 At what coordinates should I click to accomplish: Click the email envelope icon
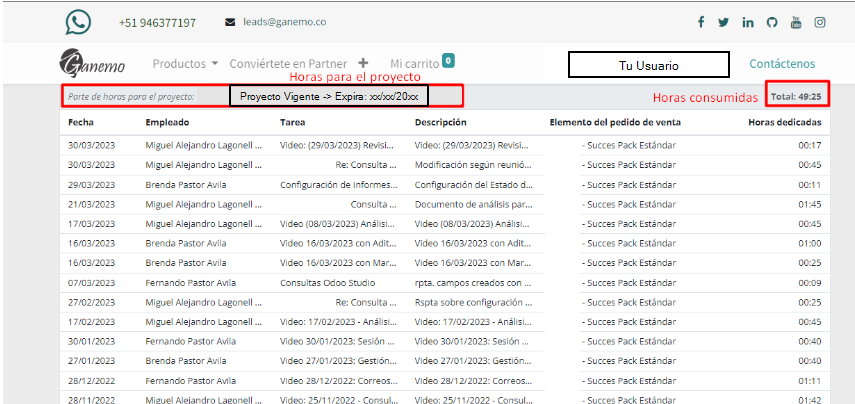tap(230, 22)
